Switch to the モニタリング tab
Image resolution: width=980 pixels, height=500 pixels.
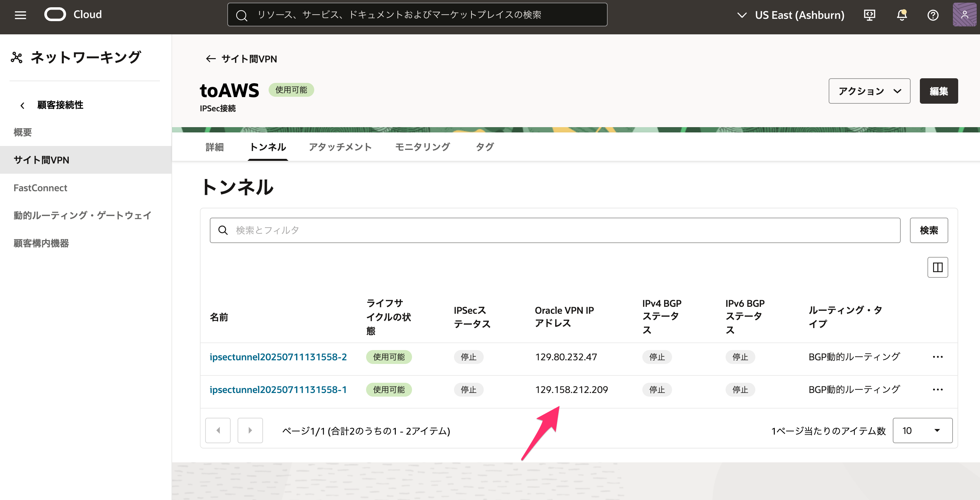point(423,147)
